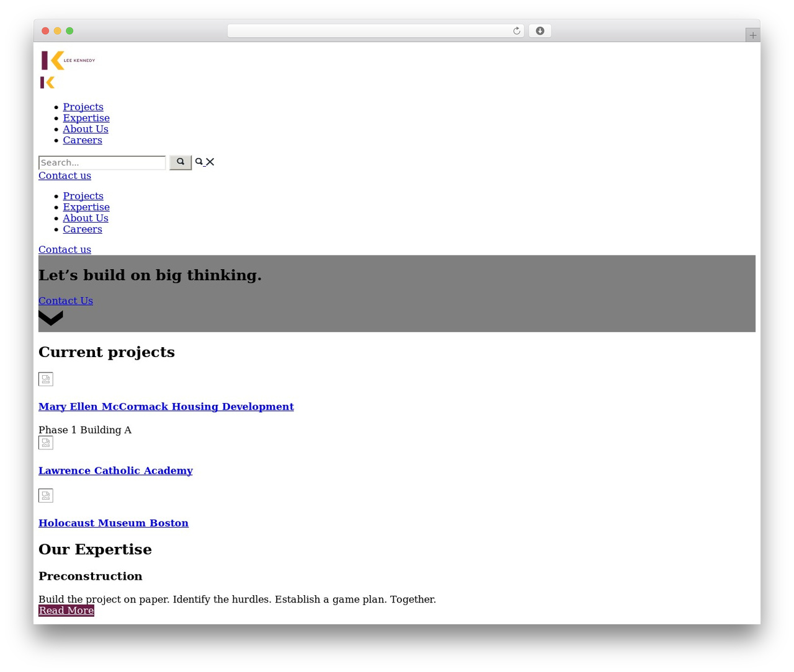This screenshot has width=794, height=672.
Task: Focus the Search... input field
Action: point(102,162)
